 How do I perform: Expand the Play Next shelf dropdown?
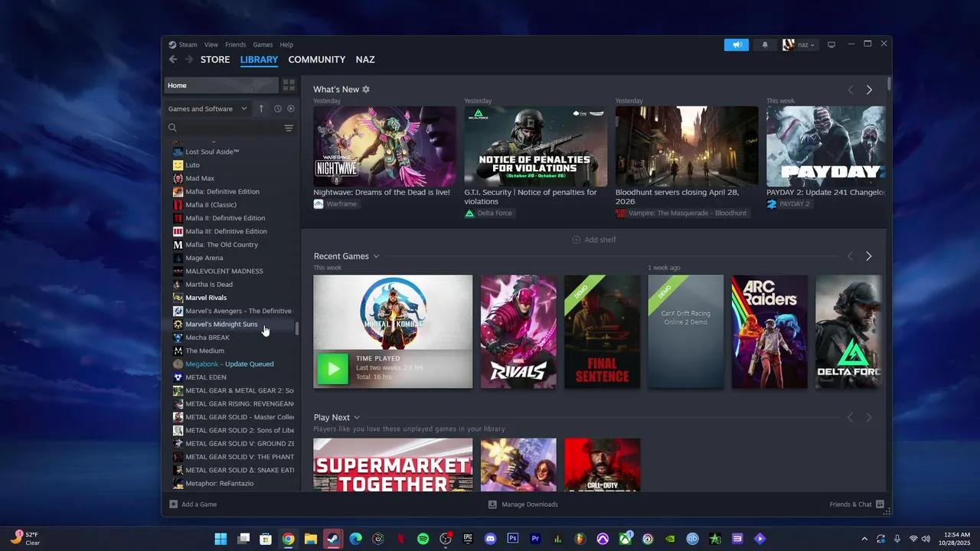point(357,418)
